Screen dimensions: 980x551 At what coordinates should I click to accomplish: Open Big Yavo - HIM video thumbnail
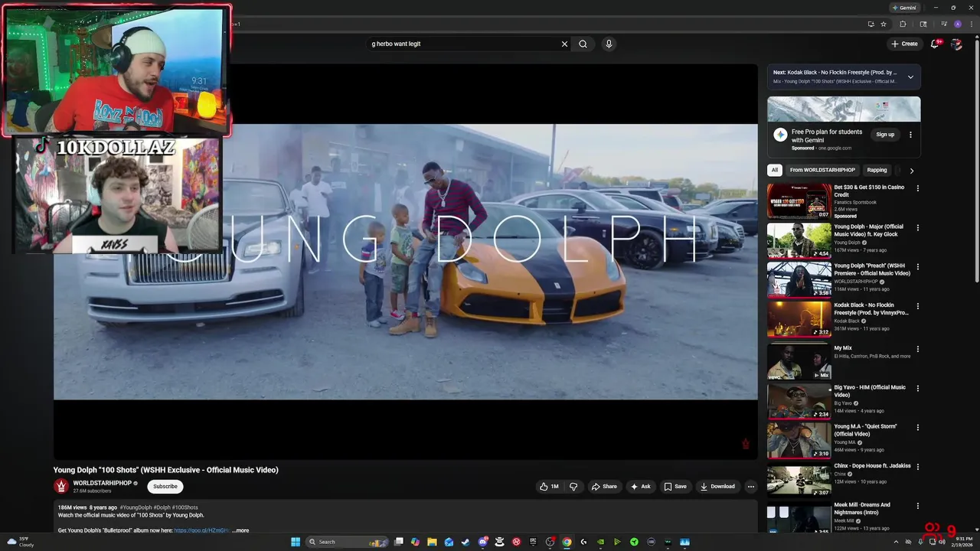tap(799, 401)
